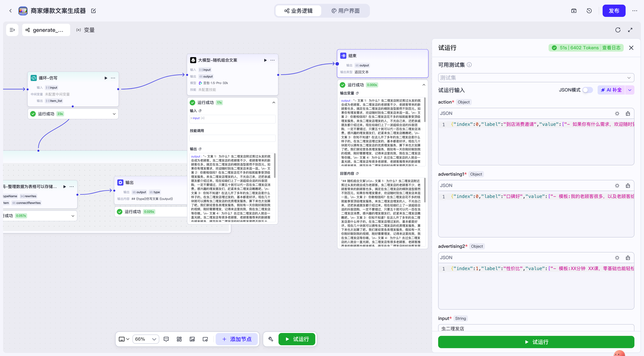Run the 循环–仿写 node play icon

point(106,78)
